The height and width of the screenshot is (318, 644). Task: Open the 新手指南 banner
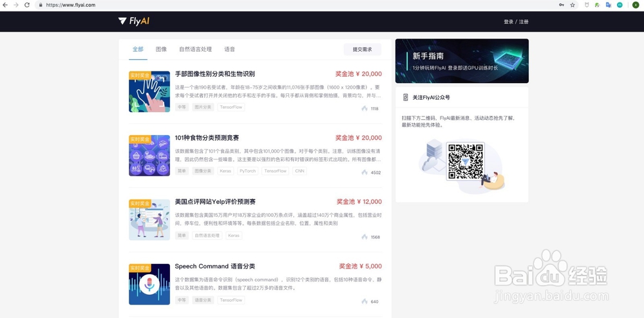point(462,61)
